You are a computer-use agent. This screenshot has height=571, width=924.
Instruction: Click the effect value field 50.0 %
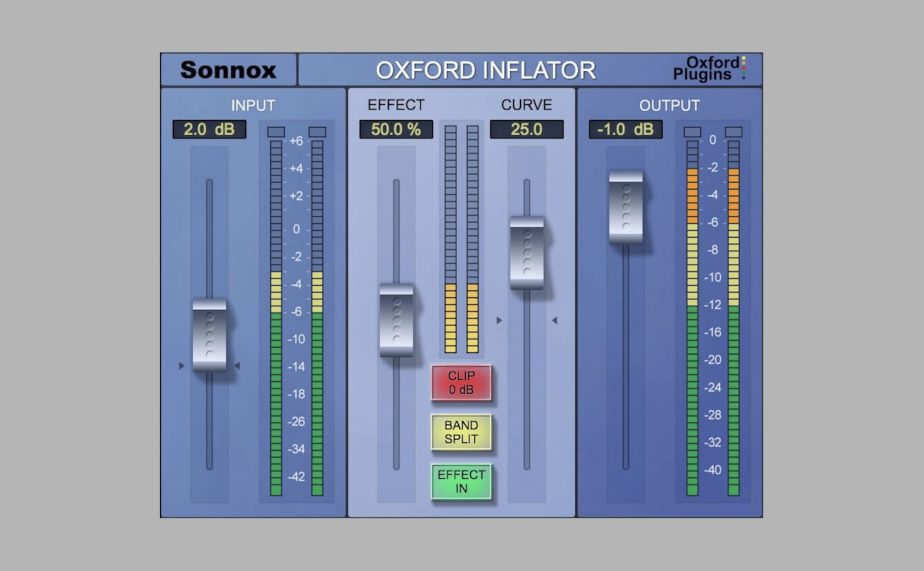pos(396,130)
